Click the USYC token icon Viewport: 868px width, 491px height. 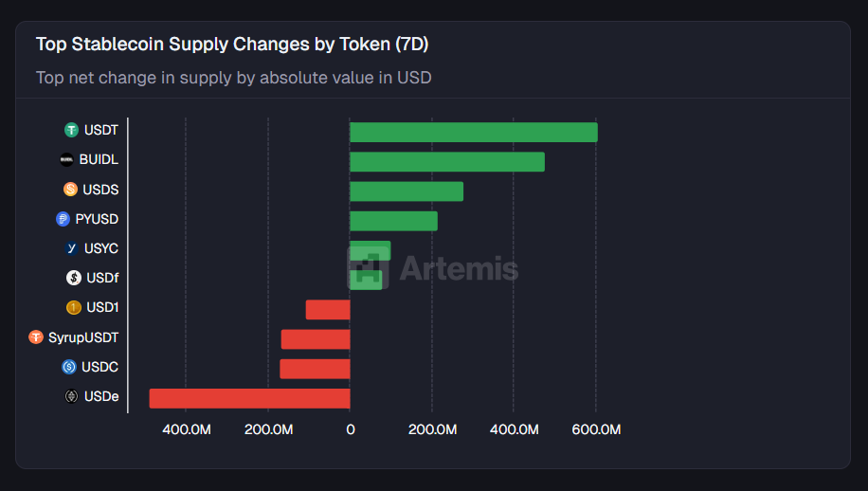[71, 248]
